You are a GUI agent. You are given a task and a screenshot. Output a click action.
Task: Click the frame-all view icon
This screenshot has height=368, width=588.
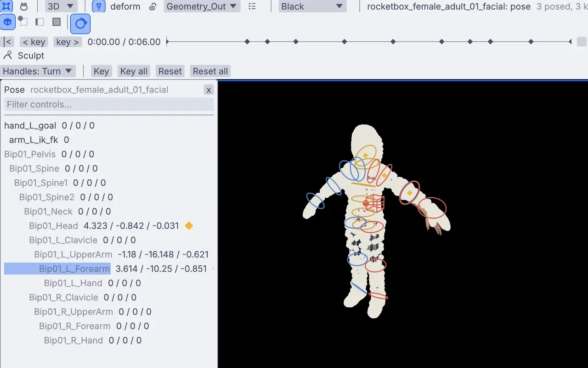[x=6, y=6]
